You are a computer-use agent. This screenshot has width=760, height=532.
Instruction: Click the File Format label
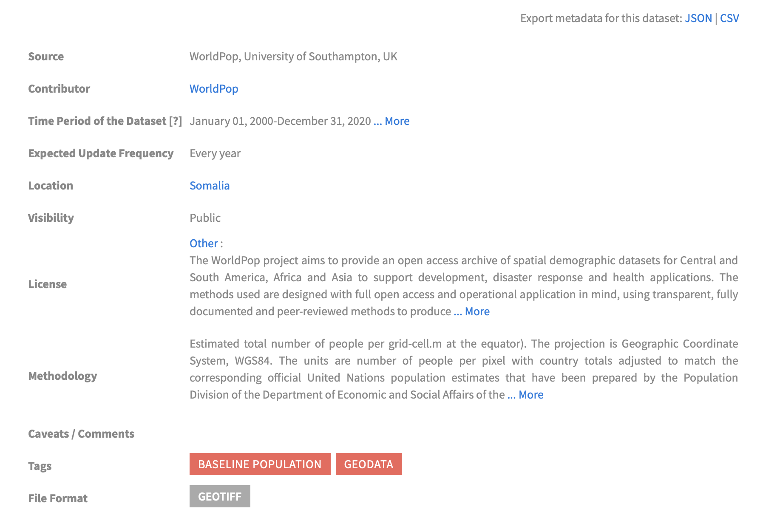[58, 498]
